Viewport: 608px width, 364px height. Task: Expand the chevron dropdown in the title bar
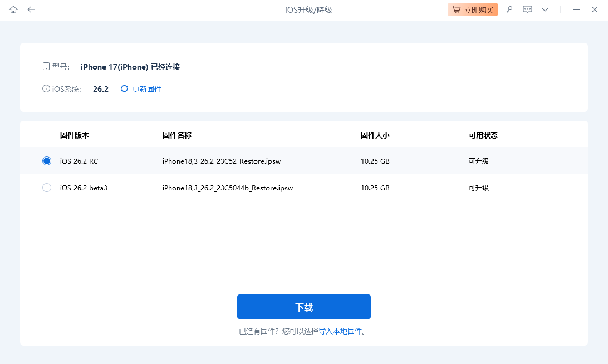click(545, 9)
